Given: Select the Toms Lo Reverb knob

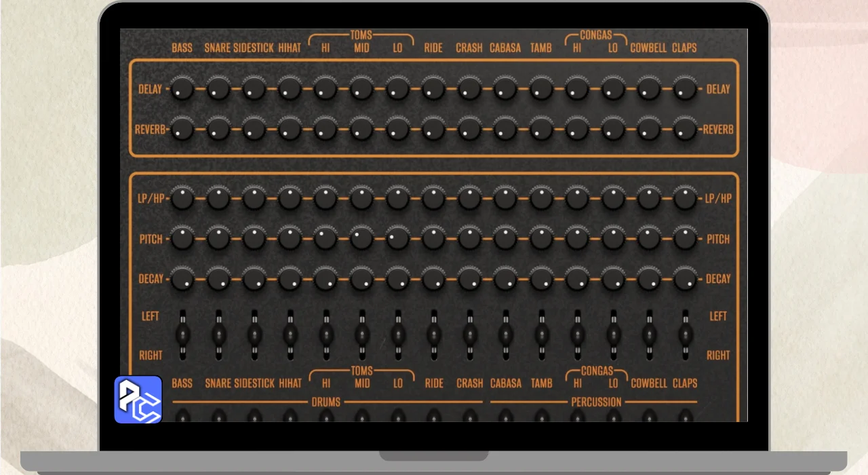Looking at the screenshot, I should click(x=398, y=129).
